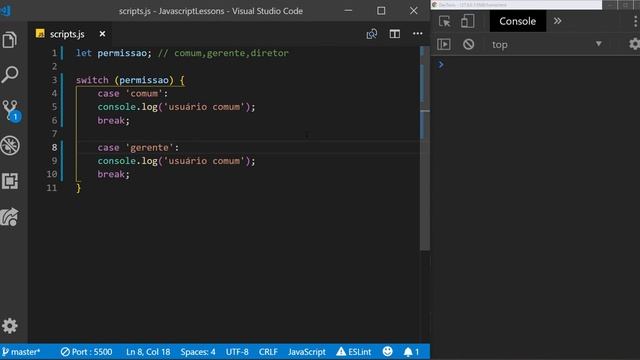Click the master branch in status bar
This screenshot has width=640, height=360.
(21, 352)
